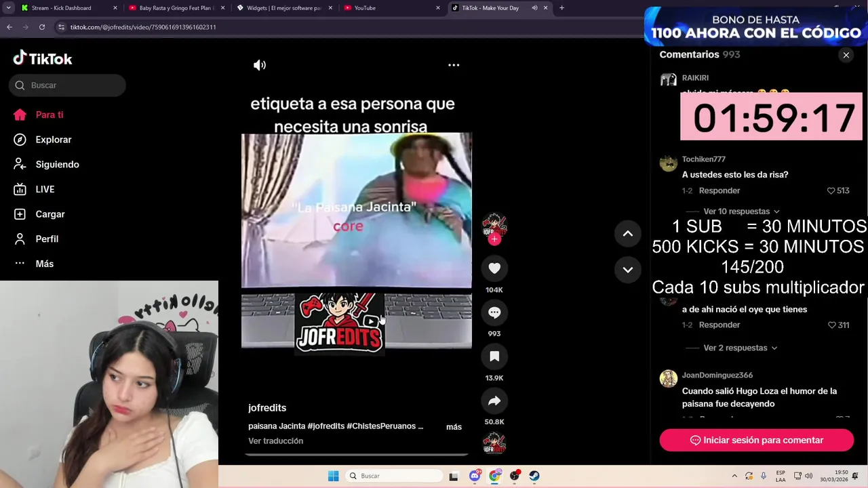The height and width of the screenshot is (488, 868).
Task: Open Perfil page
Action: point(37,239)
